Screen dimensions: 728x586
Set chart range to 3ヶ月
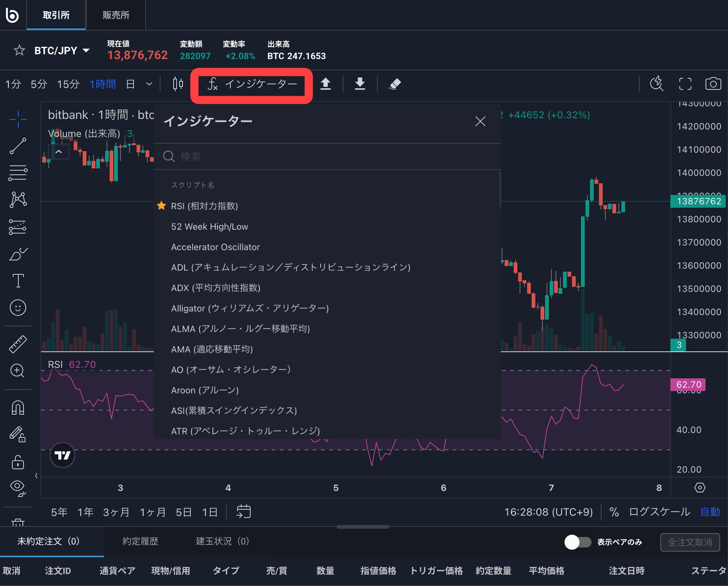click(x=116, y=512)
